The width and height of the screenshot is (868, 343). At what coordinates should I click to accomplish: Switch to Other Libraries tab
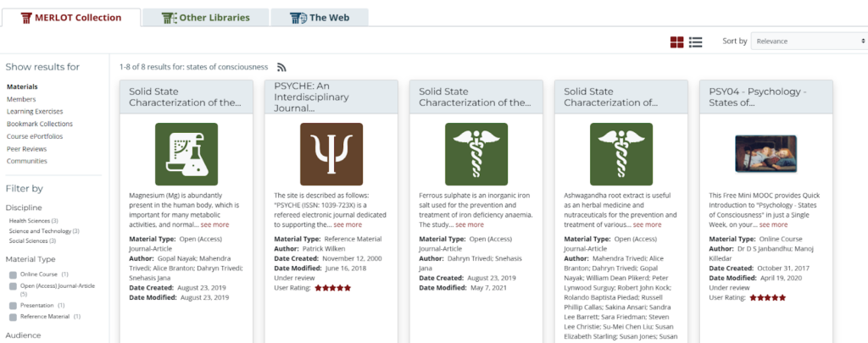click(x=206, y=18)
